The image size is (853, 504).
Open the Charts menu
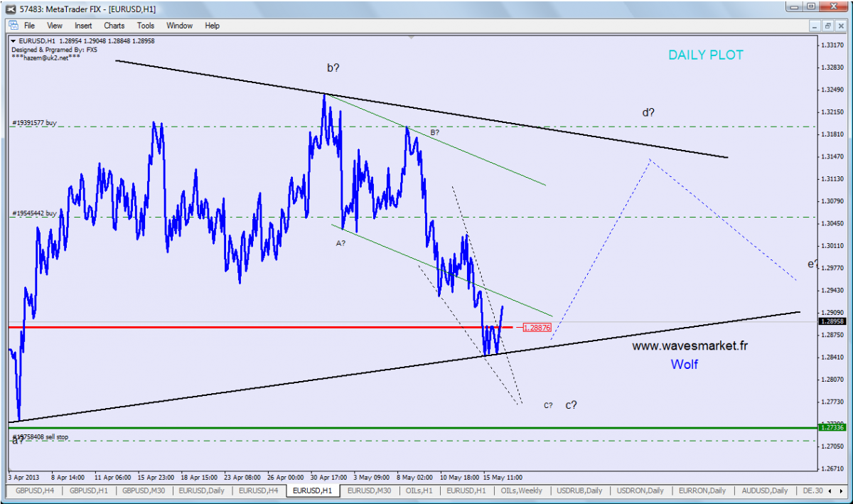[x=114, y=26]
